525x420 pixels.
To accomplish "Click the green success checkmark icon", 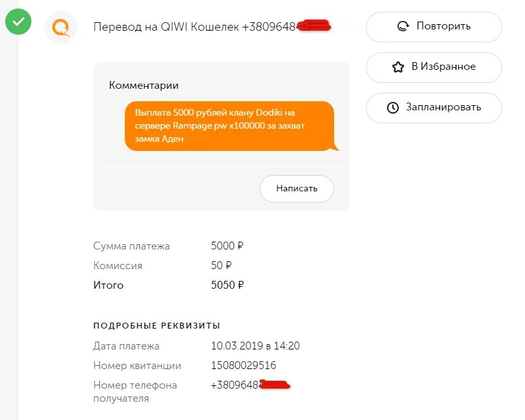I will pyautogui.click(x=19, y=22).
